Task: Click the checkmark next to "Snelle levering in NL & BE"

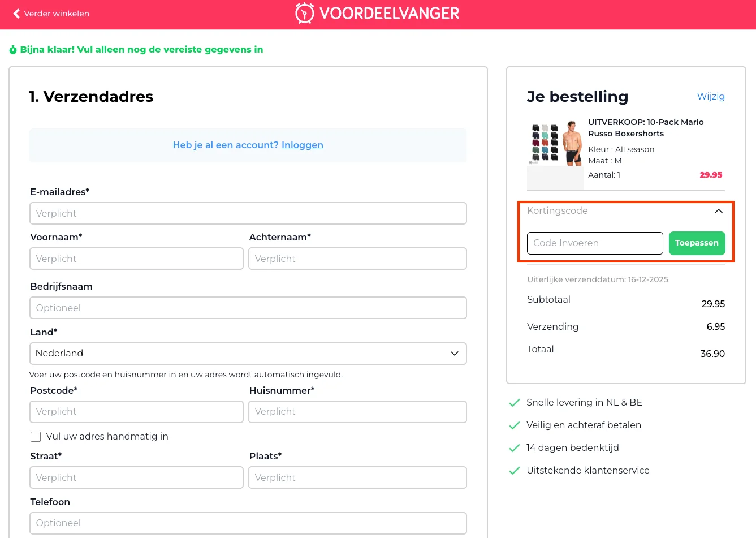Action: [515, 403]
